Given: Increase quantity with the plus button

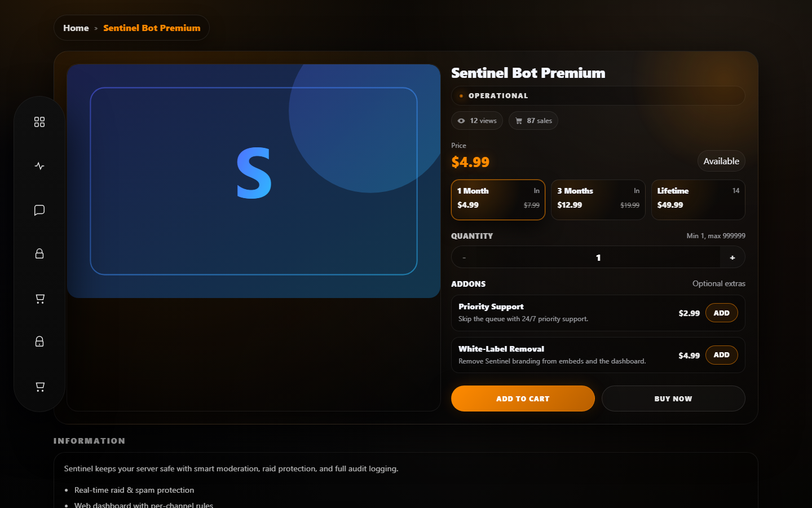Looking at the screenshot, I should coord(732,257).
